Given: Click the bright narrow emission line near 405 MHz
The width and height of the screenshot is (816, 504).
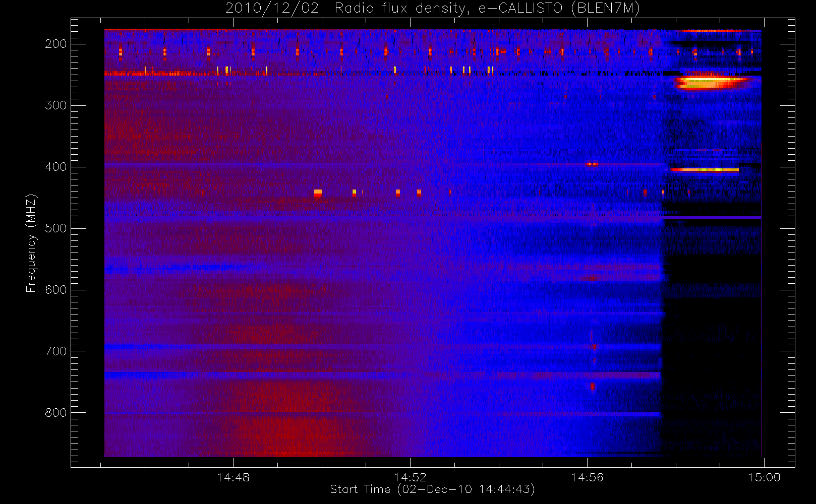Looking at the screenshot, I should pos(705,170).
